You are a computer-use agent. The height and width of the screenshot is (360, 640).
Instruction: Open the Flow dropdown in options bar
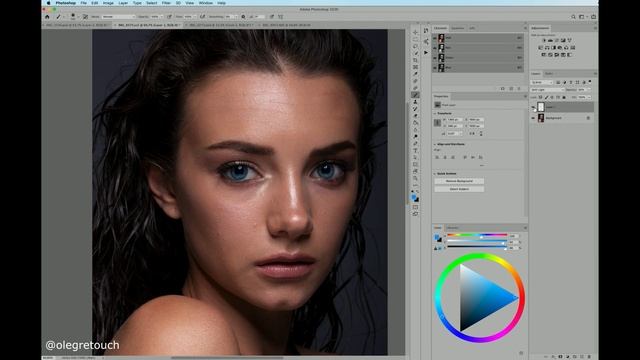pyautogui.click(x=195, y=17)
